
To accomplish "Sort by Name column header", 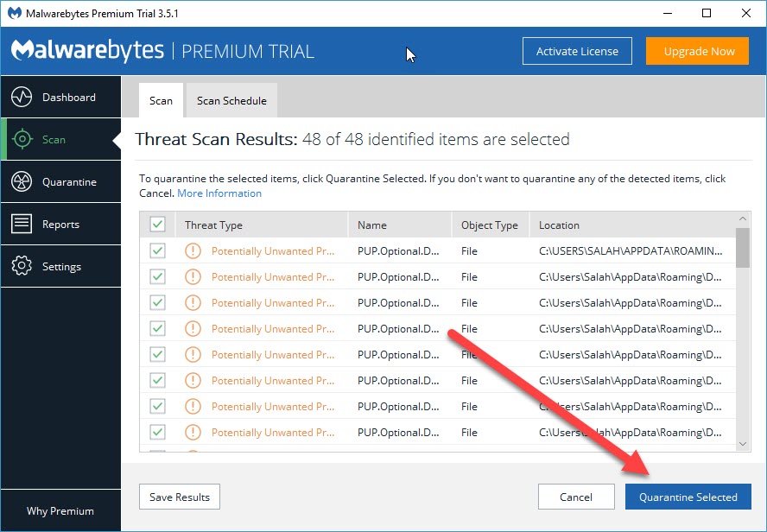I will pyautogui.click(x=400, y=225).
